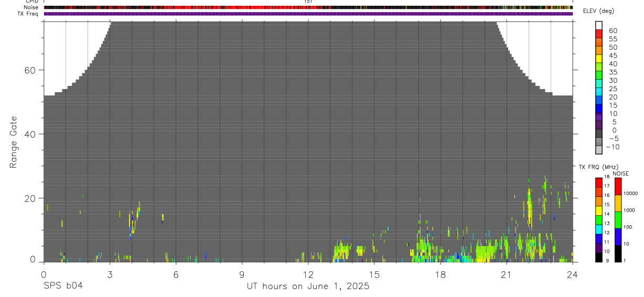Click the green NOISE segment between 100 and 1000
Screen dimensions: 644x297
[618, 220]
